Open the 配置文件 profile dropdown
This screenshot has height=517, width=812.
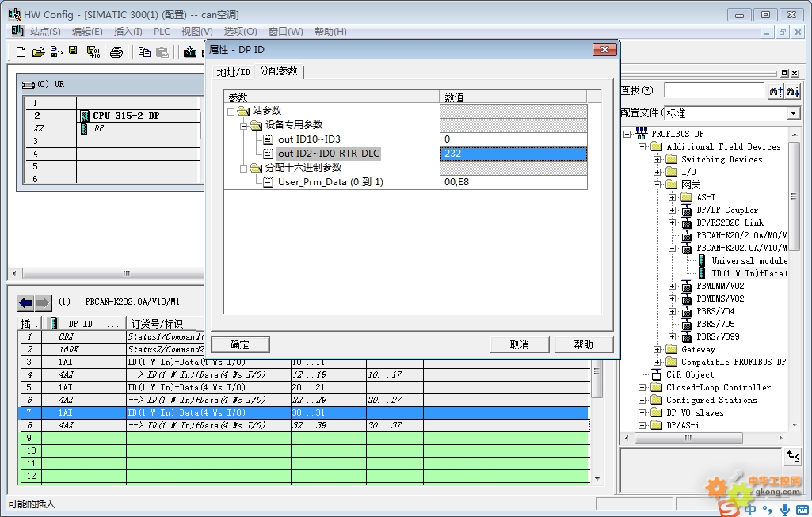coord(793,113)
